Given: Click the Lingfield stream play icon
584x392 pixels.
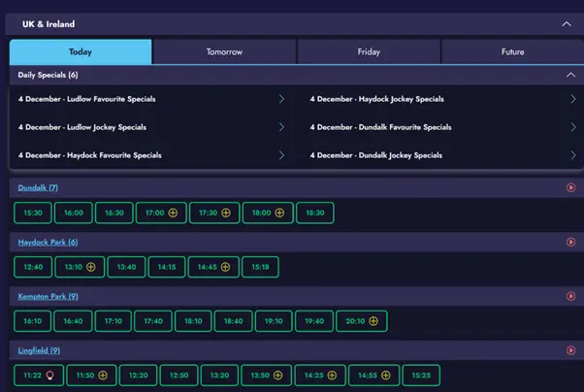Looking at the screenshot, I should [570, 350].
